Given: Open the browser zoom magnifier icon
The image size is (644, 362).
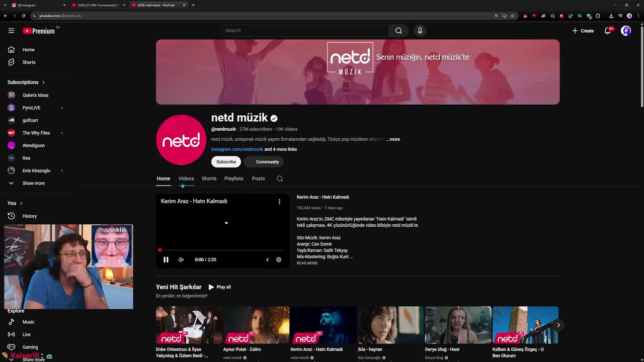Looking at the screenshot, I should tap(496, 16).
